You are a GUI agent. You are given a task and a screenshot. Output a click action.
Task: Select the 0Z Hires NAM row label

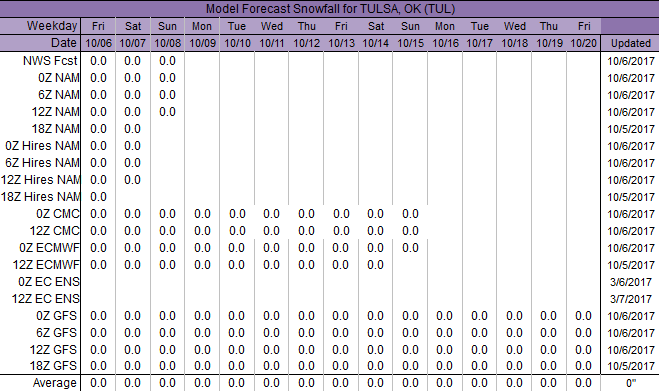pos(42,146)
